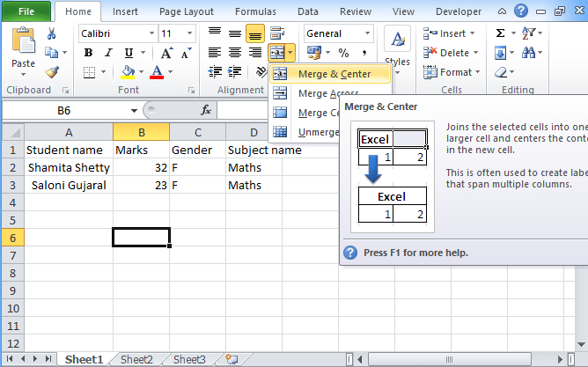588x367 pixels.
Task: Click the Insert Worksheet tab icon
Action: tap(232, 359)
